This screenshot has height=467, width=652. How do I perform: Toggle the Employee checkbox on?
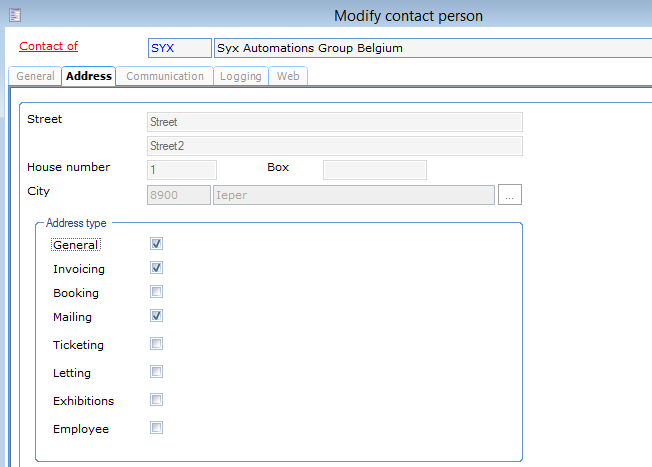point(156,428)
